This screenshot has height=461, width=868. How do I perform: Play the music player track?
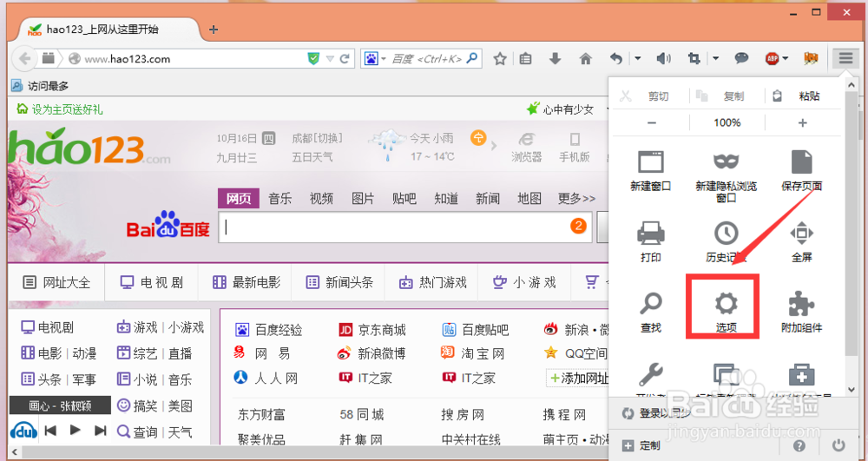[76, 430]
